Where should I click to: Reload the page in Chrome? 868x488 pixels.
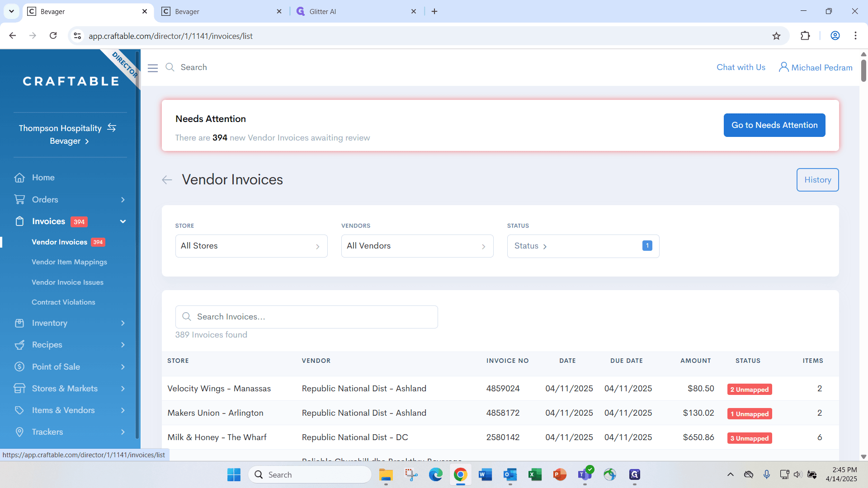(53, 36)
